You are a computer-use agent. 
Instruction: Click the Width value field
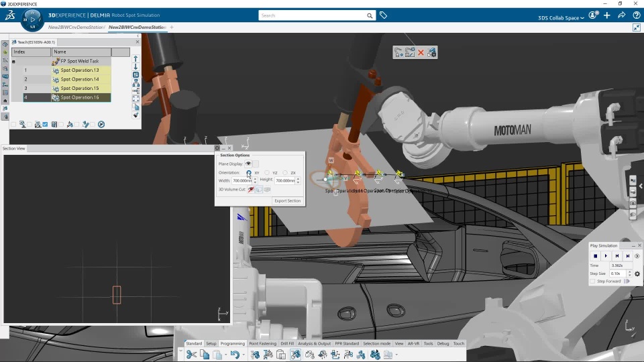click(x=242, y=180)
